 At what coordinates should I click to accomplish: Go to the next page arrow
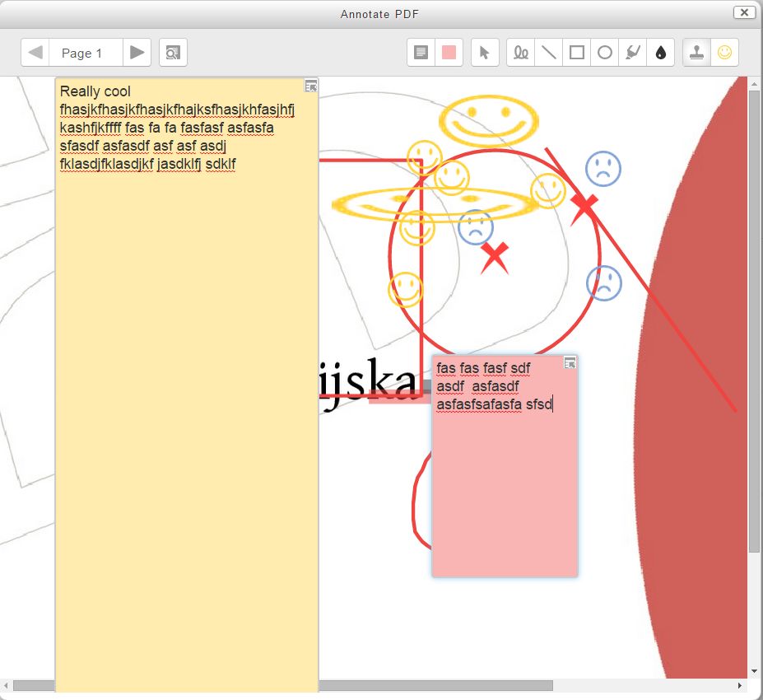[x=137, y=53]
